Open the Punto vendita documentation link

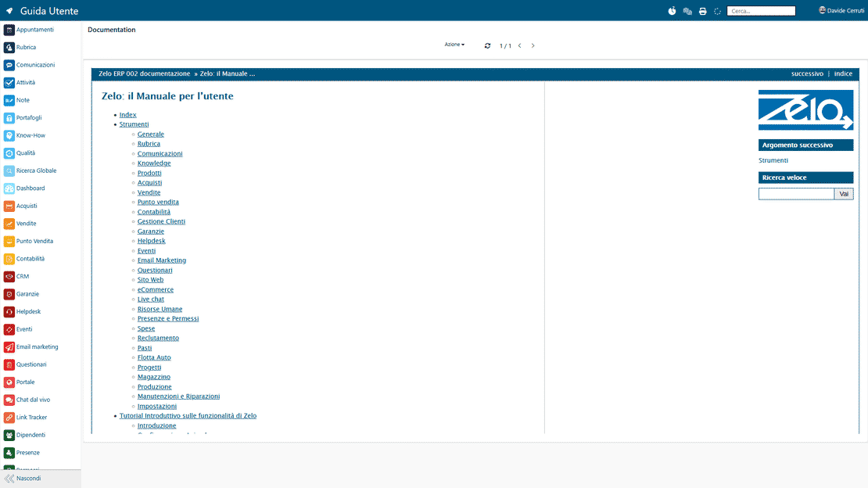(x=158, y=203)
